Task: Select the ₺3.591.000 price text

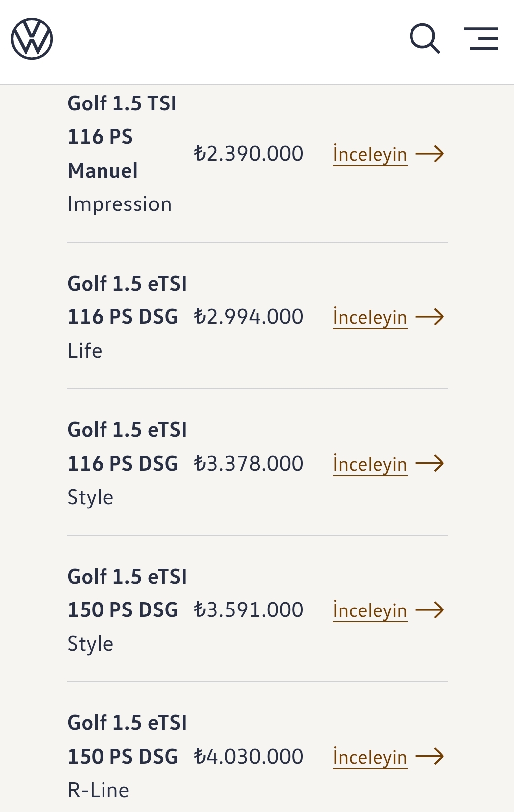Action: [x=248, y=609]
